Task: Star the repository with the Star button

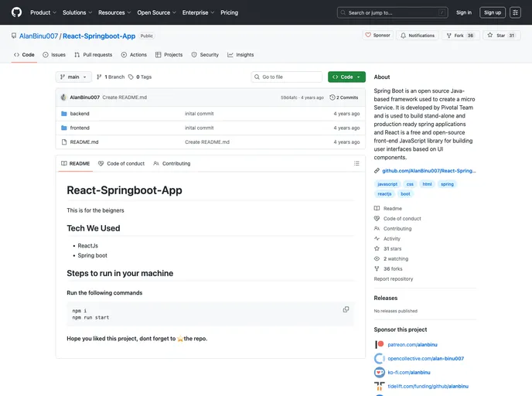Action: (x=502, y=36)
